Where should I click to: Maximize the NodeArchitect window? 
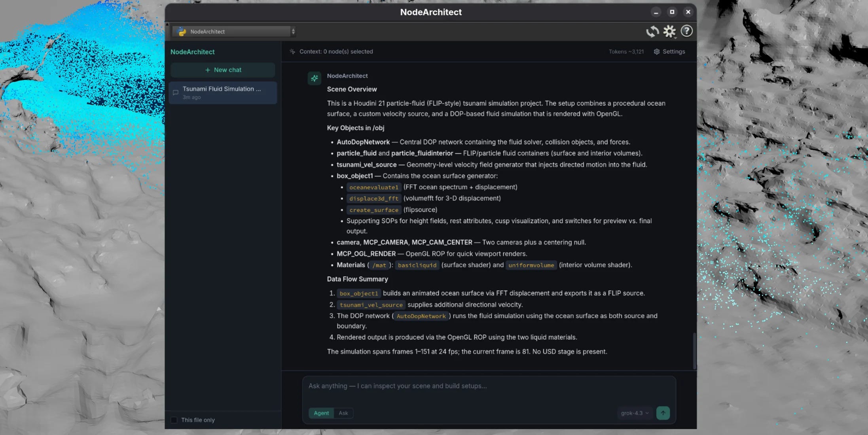(x=672, y=12)
